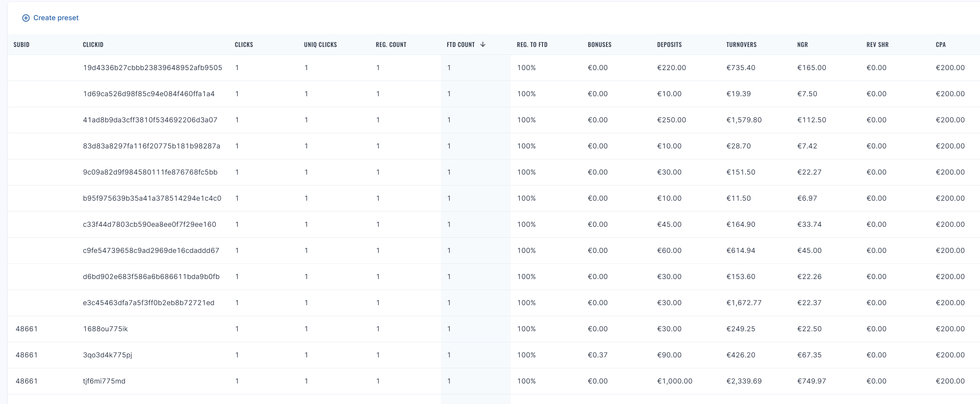
Task: Select click ID d6bd902e683f586a6b686611bda9b0fb
Action: pyautogui.click(x=151, y=277)
